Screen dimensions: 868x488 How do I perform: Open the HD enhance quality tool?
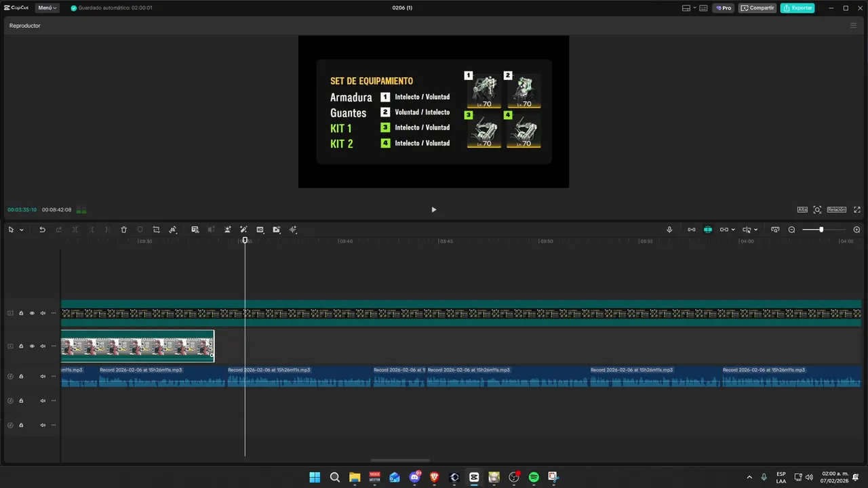click(x=260, y=230)
